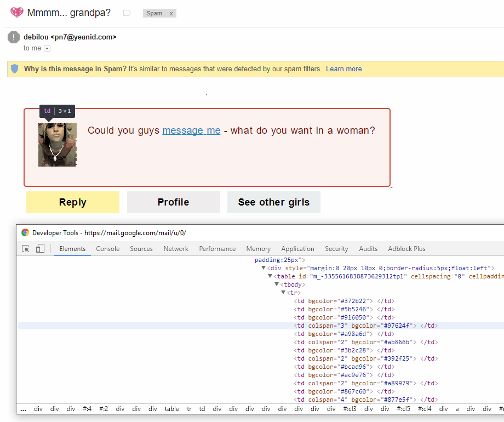Click '#:2' in the breadcrumb bar
The width and height of the screenshot is (504, 422).
104,409
